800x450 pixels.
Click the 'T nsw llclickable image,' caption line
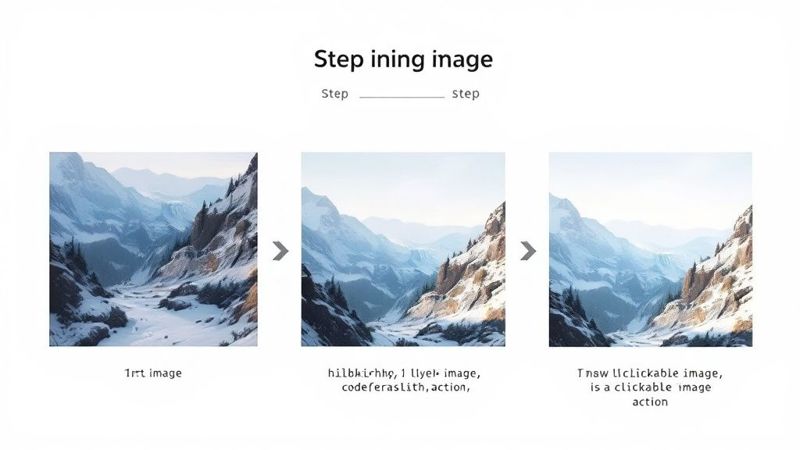(650, 373)
